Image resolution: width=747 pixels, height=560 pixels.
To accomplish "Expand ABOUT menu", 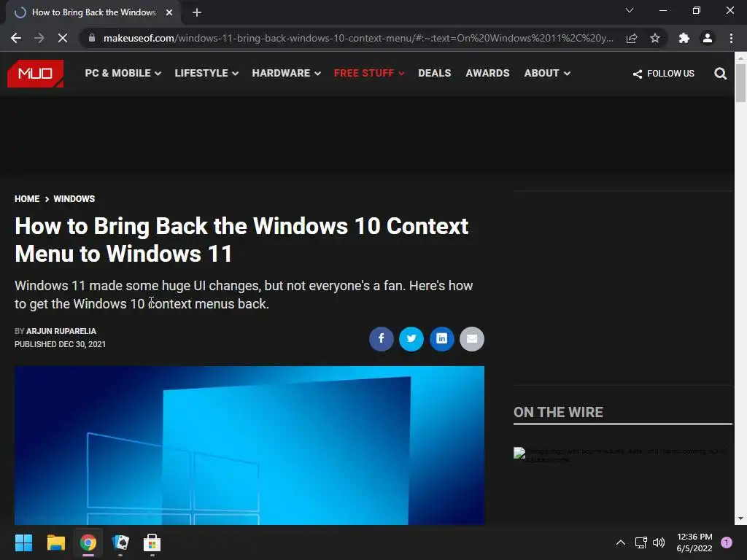I will (x=547, y=74).
